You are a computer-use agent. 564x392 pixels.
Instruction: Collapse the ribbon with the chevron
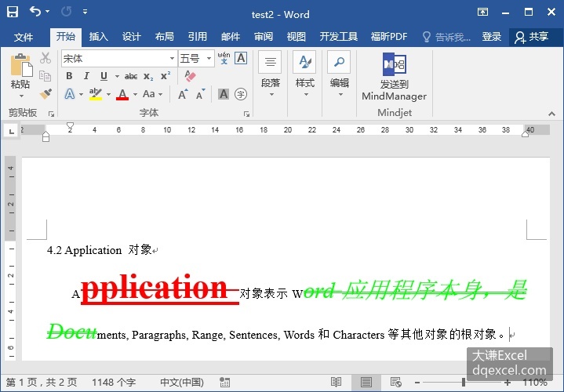pyautogui.click(x=551, y=114)
